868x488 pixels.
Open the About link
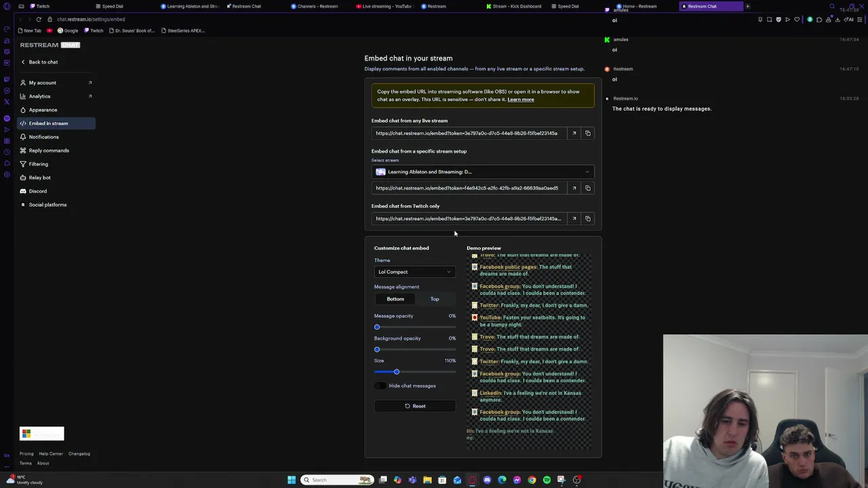(x=43, y=464)
